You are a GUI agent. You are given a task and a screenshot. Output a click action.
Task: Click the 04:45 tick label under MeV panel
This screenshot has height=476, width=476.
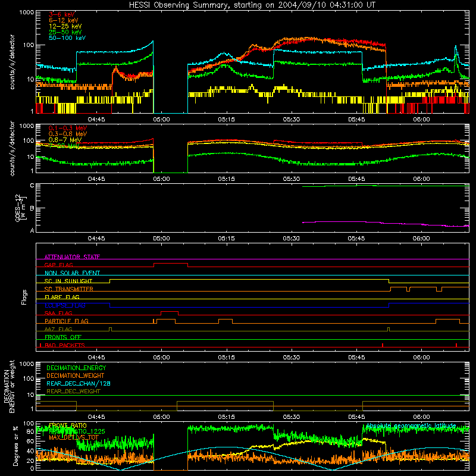[96, 179]
